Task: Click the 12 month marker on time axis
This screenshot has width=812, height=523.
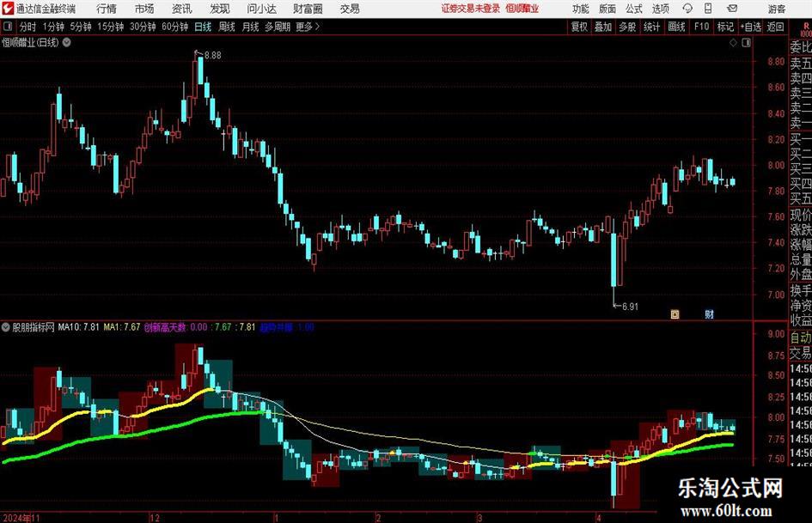Action: [155, 518]
